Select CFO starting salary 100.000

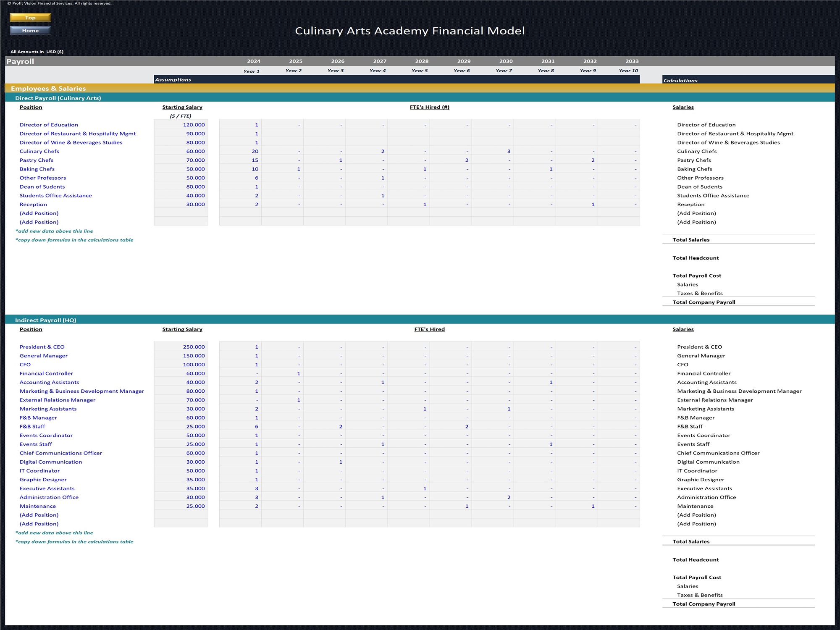181,365
